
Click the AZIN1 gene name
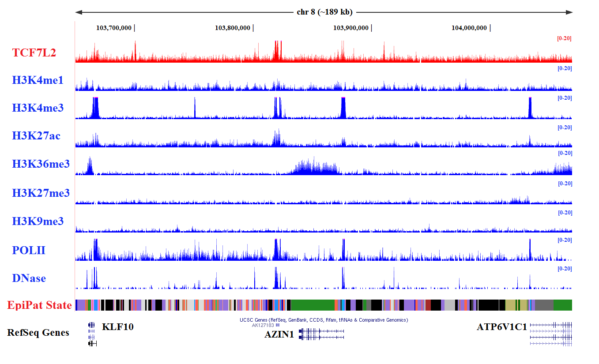point(279,334)
